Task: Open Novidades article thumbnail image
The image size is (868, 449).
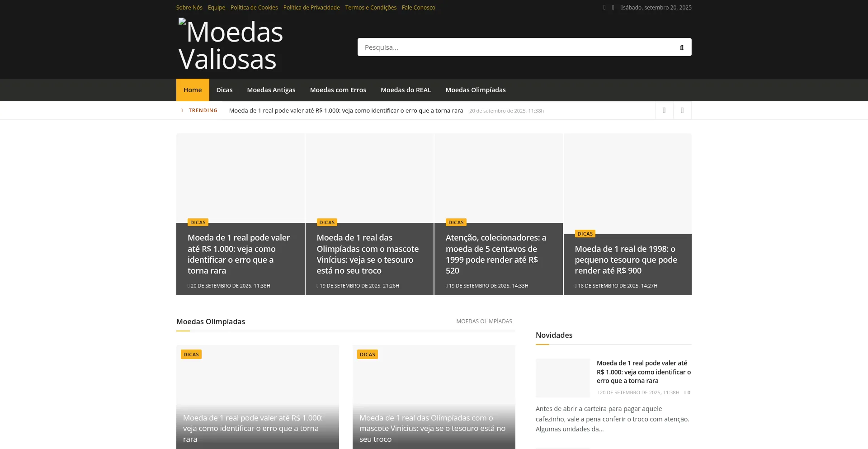Action: pyautogui.click(x=562, y=378)
